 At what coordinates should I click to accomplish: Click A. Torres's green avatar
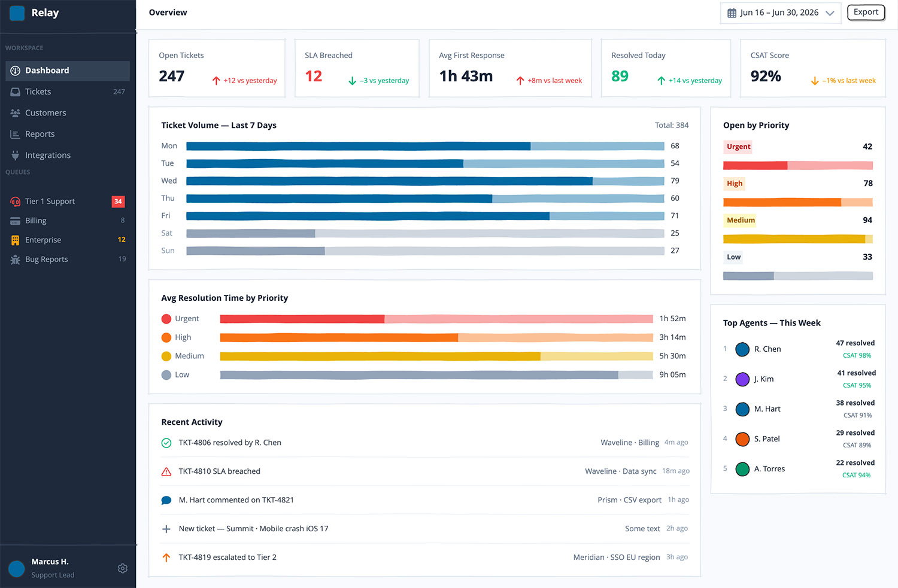(742, 469)
